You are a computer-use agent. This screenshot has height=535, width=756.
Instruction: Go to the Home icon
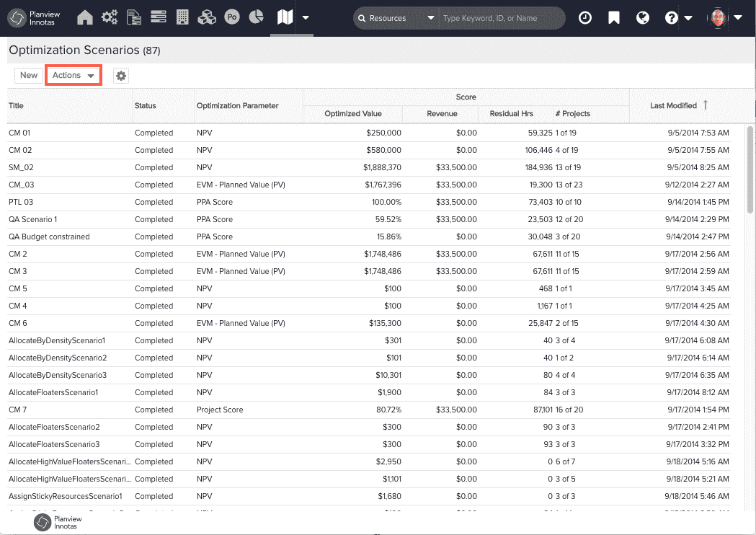[x=85, y=17]
